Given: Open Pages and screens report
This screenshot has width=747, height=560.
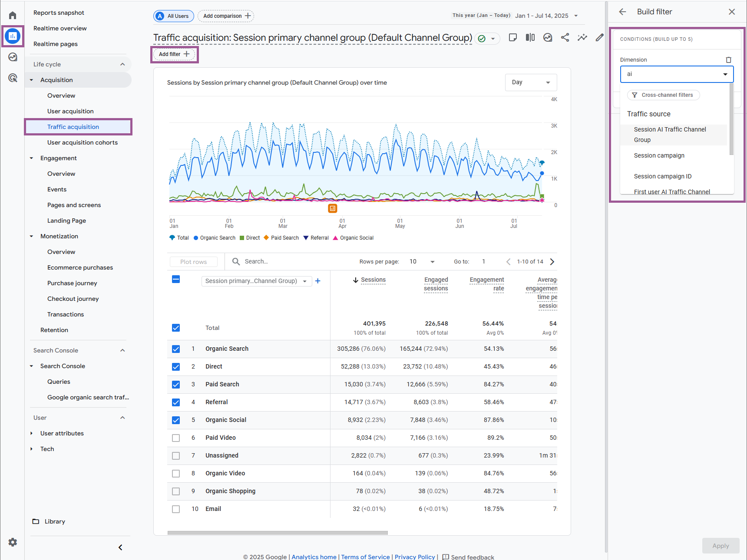Looking at the screenshot, I should click(x=74, y=205).
